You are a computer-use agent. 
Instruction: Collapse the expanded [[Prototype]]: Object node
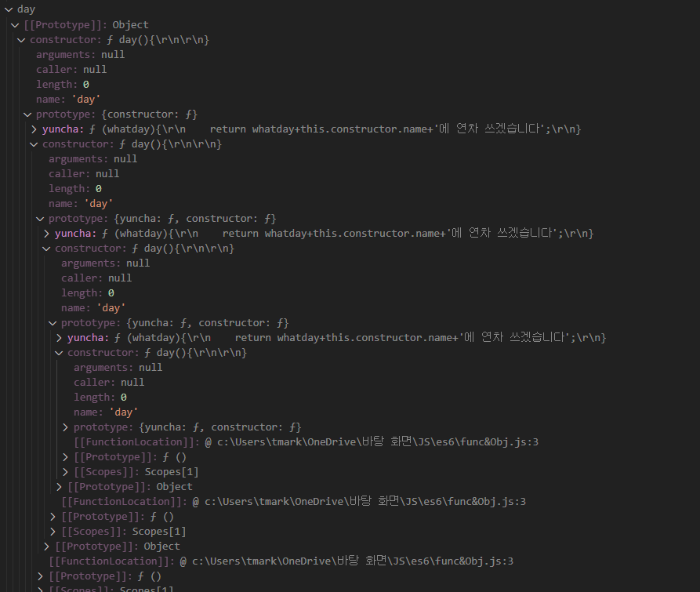click(15, 25)
